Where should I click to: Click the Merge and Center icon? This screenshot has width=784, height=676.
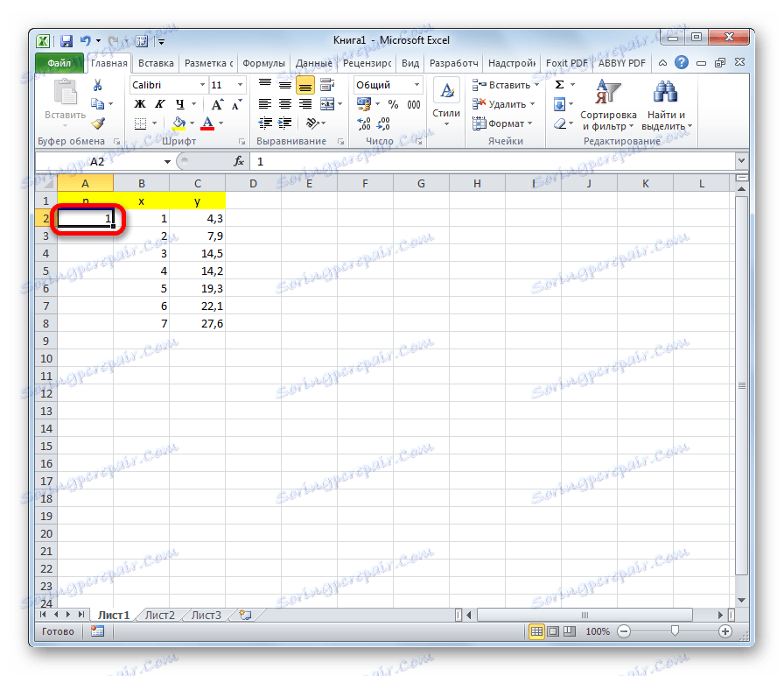click(327, 104)
